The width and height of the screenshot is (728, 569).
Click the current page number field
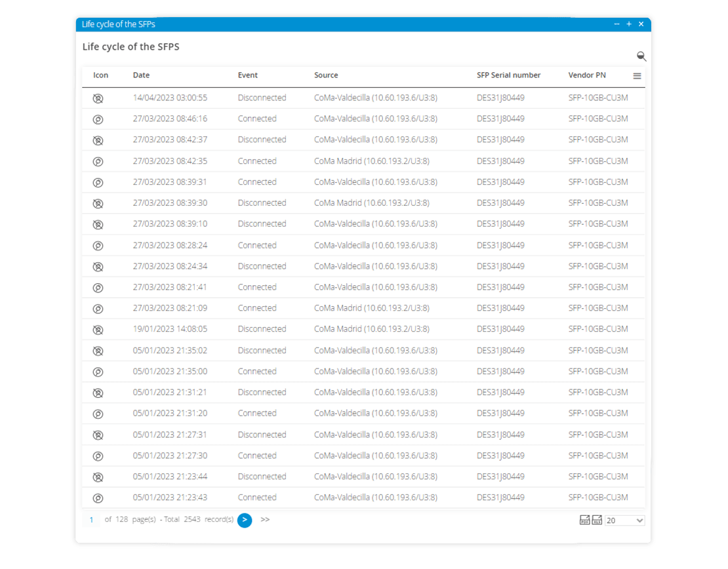pyautogui.click(x=91, y=520)
